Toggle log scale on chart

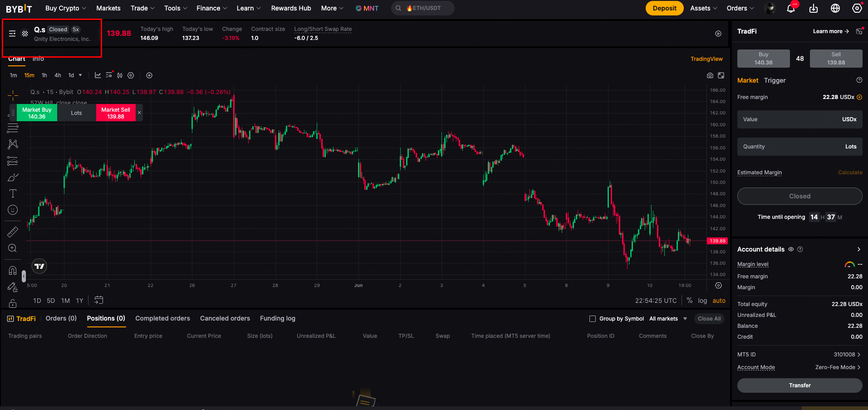tap(702, 301)
